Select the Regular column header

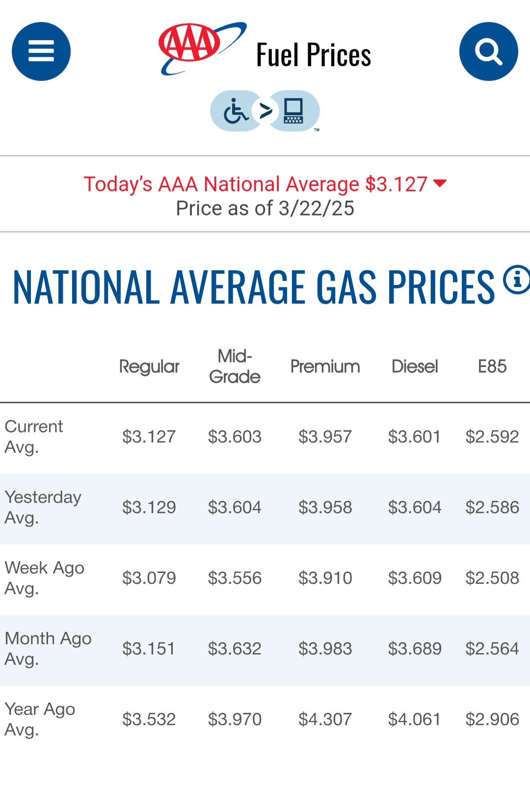(149, 367)
